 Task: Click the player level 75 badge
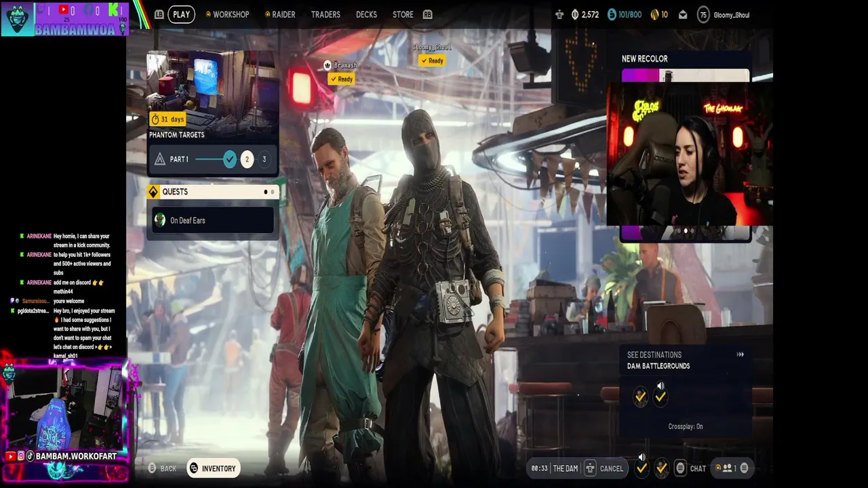click(x=703, y=14)
